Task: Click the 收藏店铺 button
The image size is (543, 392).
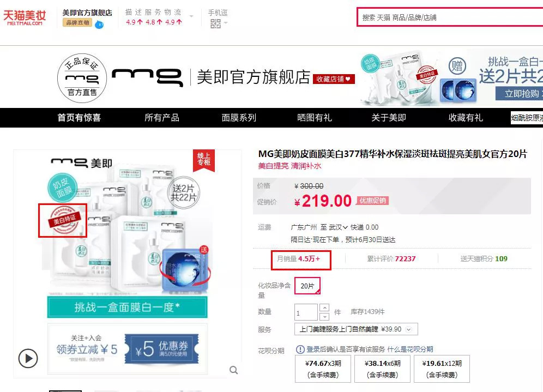Action: click(334, 79)
